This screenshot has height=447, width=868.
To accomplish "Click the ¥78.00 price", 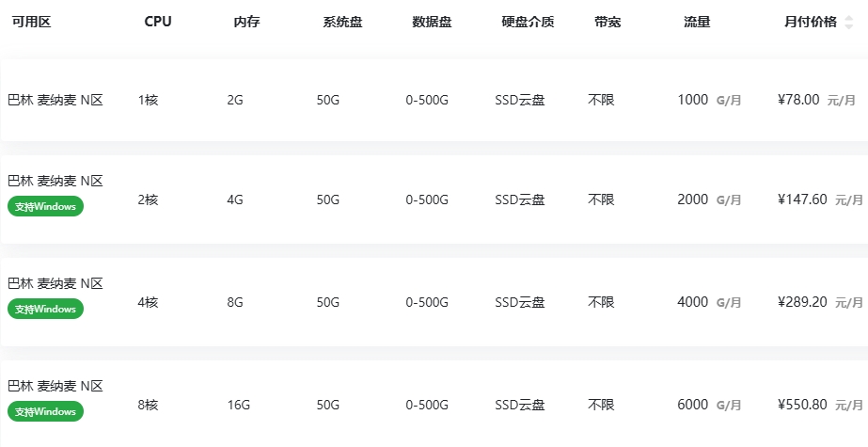I will click(798, 100).
